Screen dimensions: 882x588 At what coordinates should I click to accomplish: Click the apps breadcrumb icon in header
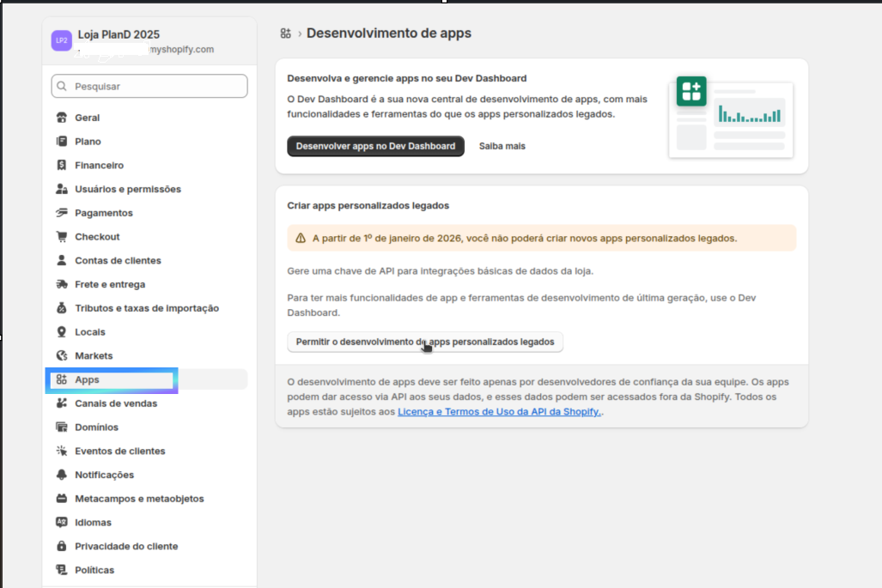(x=286, y=33)
